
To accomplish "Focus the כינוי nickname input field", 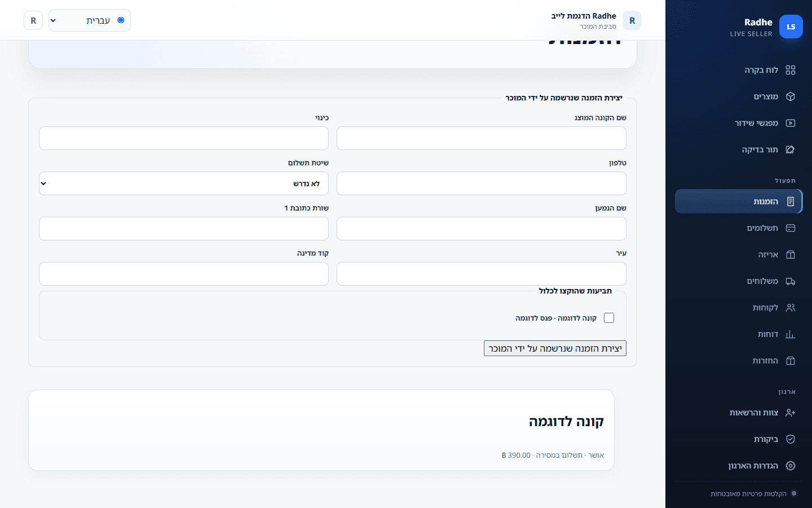I will 184,138.
